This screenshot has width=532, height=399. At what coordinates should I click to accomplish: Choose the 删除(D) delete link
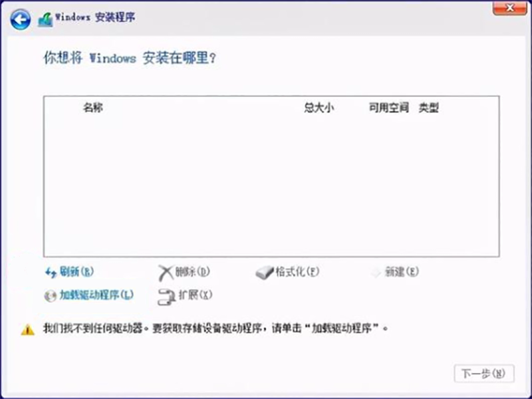(192, 272)
